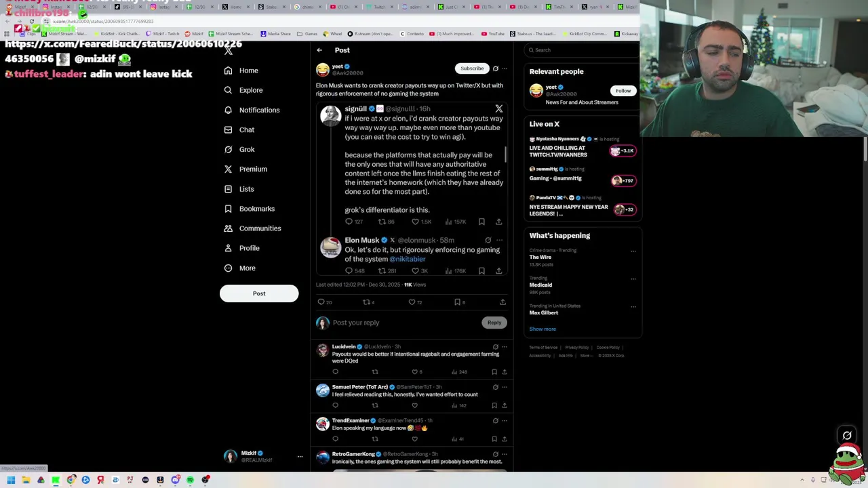Image resolution: width=868 pixels, height=488 pixels.
Task: Repost Elon Musk's reply
Action: [x=382, y=271]
